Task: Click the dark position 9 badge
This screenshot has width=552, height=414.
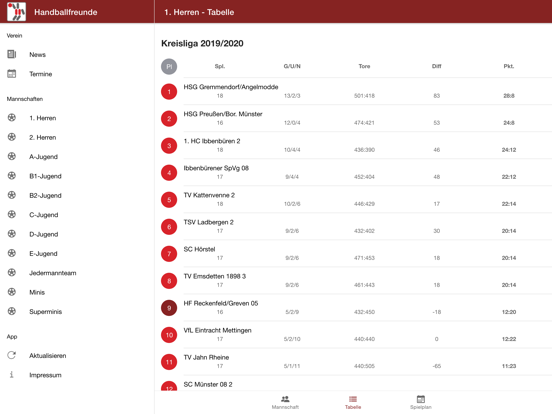Action: click(x=169, y=308)
